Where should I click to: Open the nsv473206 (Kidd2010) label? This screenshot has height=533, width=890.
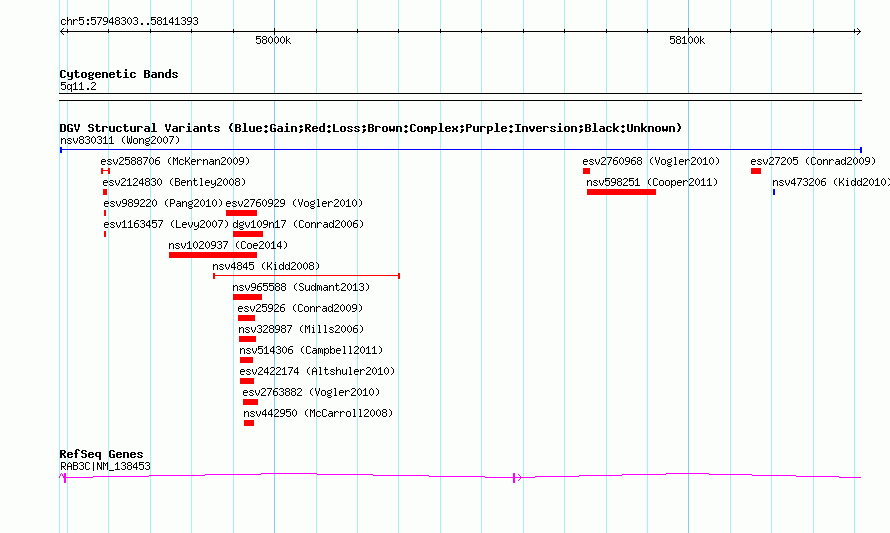pos(831,182)
